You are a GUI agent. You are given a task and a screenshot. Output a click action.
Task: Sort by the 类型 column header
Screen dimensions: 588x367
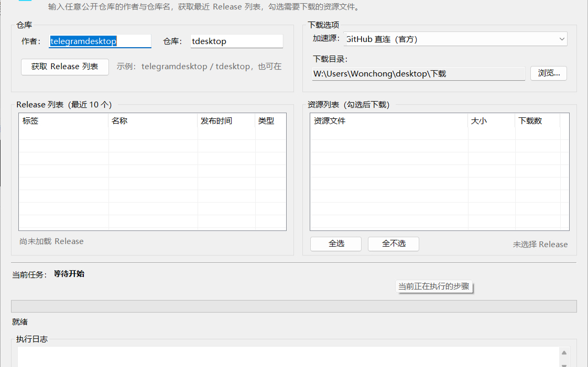pos(270,121)
